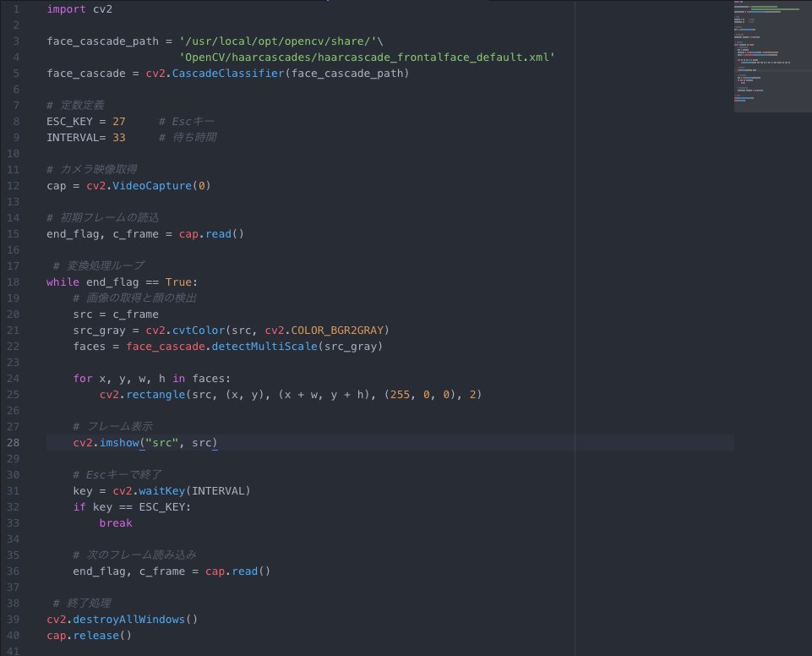Click cvtColor on line 21
This screenshot has width=812, height=656.
click(x=199, y=331)
